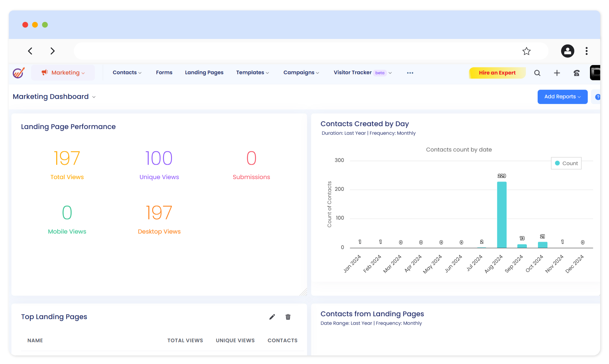Open the Add Reports dropdown
Viewport: 609px width, 364px height.
(562, 97)
